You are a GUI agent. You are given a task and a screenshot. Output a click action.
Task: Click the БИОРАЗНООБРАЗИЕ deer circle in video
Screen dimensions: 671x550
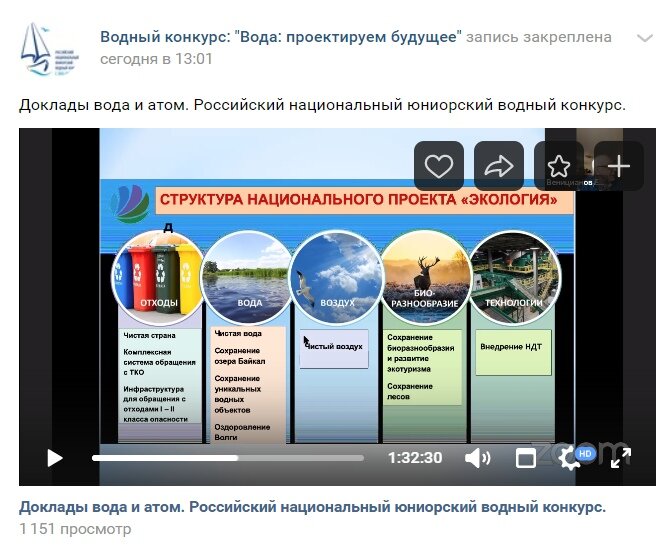click(x=425, y=277)
